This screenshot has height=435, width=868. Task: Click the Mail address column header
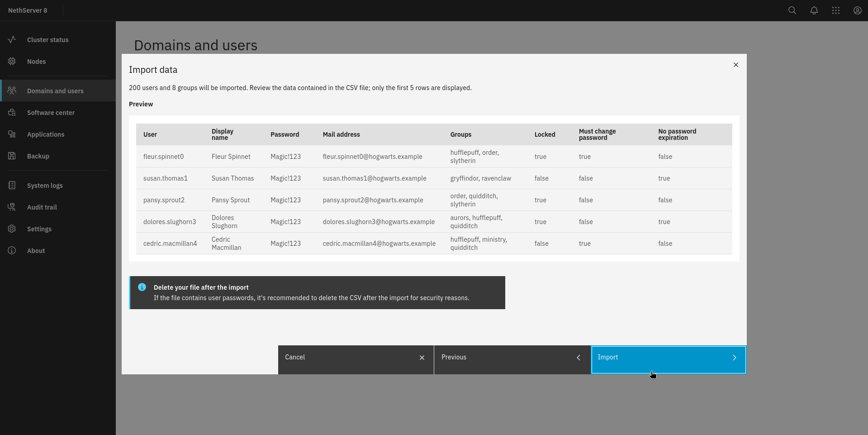341,134
